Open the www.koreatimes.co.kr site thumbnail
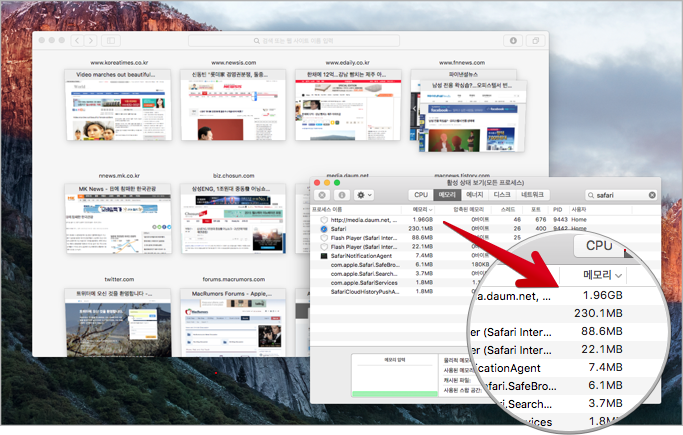 (x=118, y=105)
